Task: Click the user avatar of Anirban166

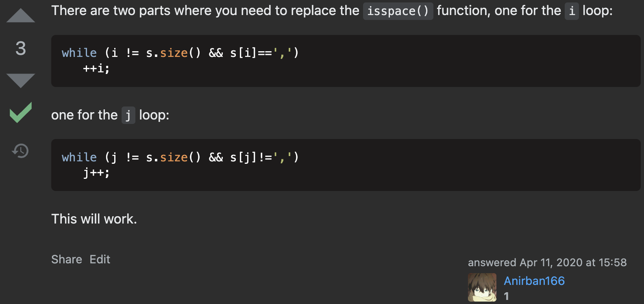Action: (x=482, y=287)
